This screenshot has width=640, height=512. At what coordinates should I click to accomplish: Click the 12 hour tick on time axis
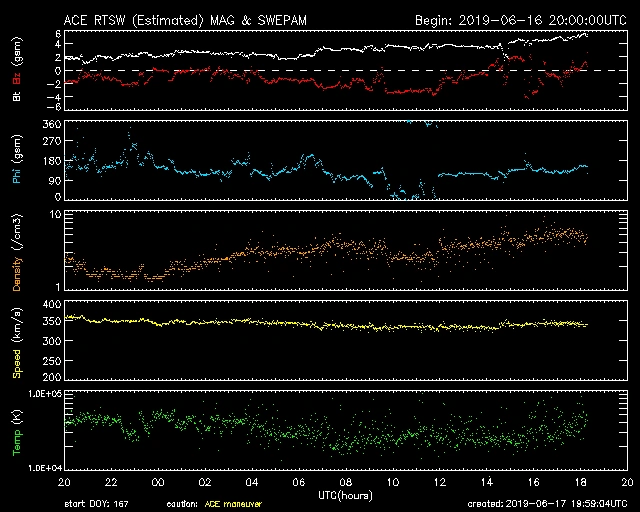pyautogui.click(x=439, y=481)
